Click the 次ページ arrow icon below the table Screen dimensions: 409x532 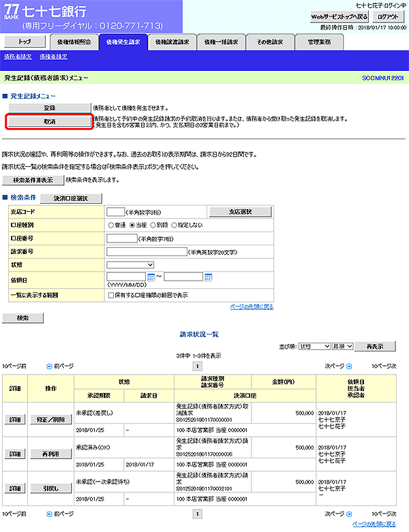349,514
